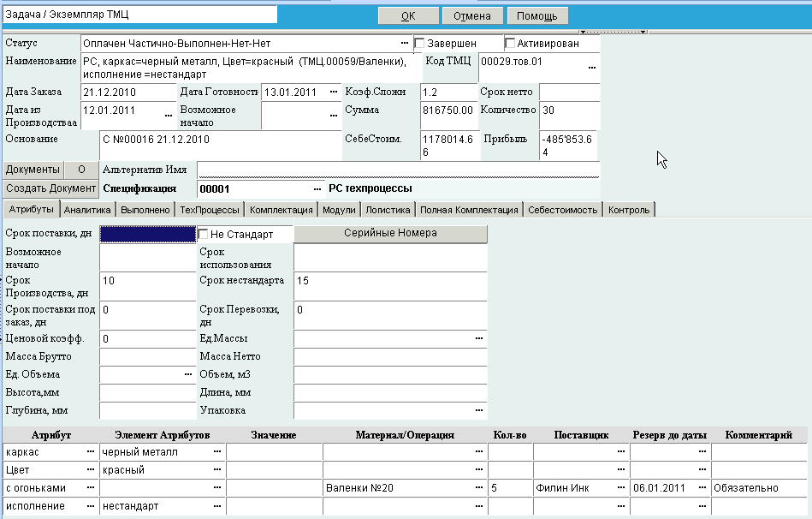The width and height of the screenshot is (812, 519).
Task: Open the 06.01.2011 reserve date ellipsis picker
Action: click(x=702, y=488)
